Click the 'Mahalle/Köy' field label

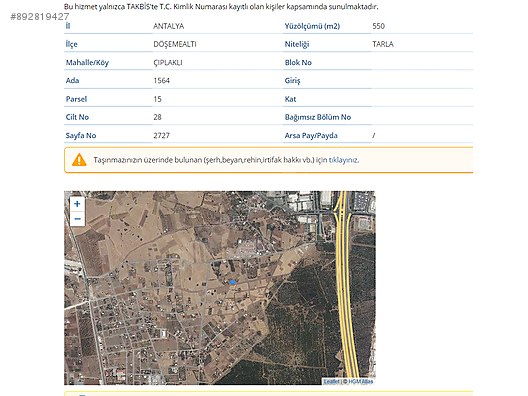tap(87, 63)
